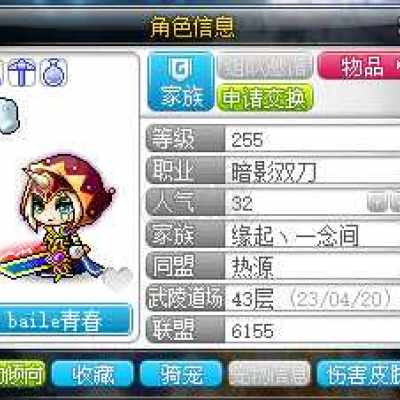Click the potion flask icon

54,72
